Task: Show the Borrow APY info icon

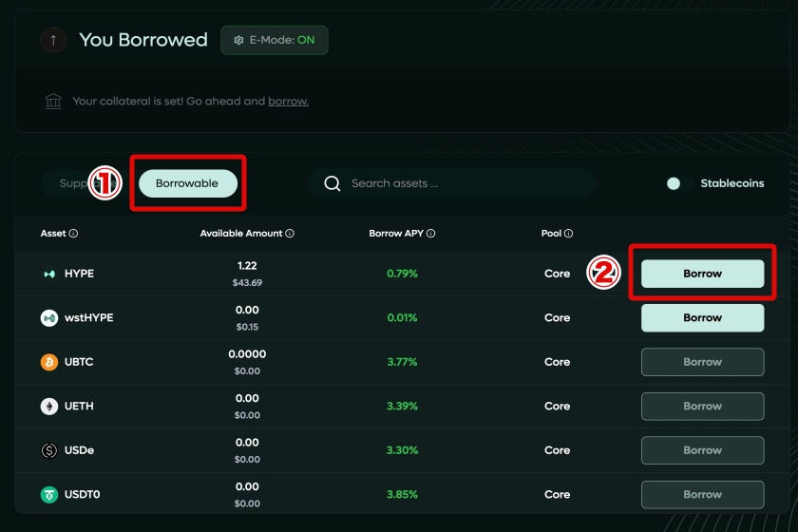Action: [430, 233]
